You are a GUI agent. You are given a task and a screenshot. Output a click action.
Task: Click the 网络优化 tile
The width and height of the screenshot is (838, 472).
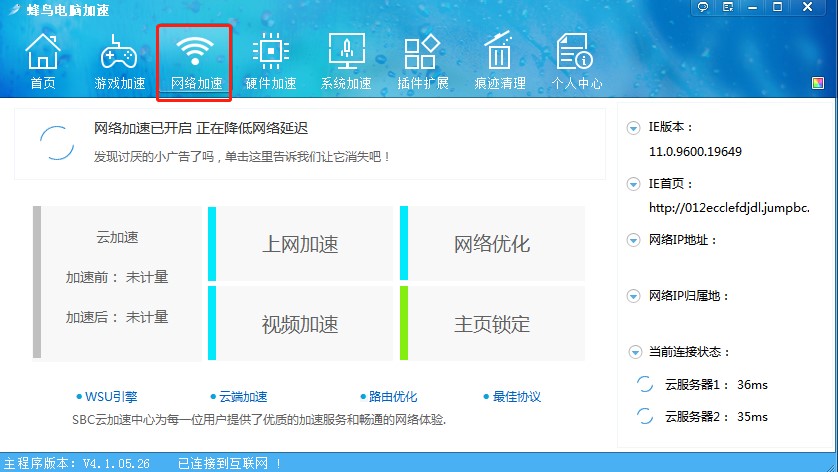point(492,244)
